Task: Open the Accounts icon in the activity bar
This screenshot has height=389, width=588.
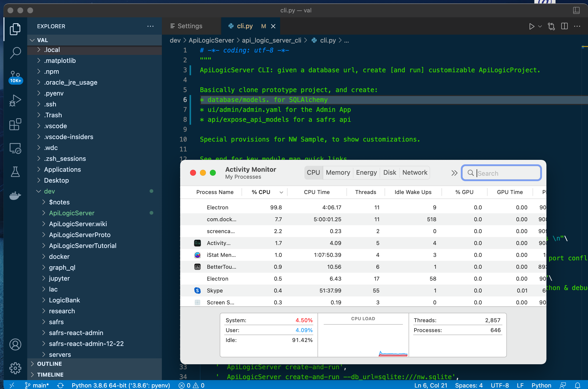Action: 15,344
